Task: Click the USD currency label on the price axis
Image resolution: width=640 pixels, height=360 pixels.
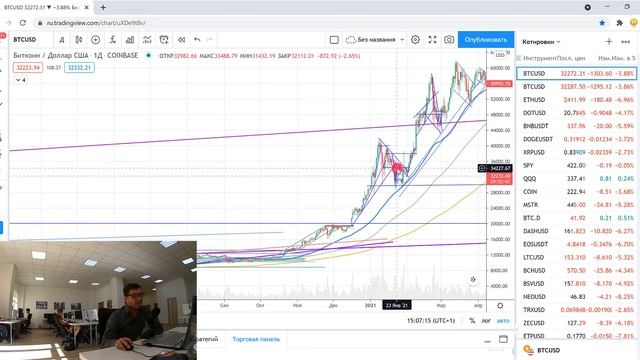Action: coord(500,55)
